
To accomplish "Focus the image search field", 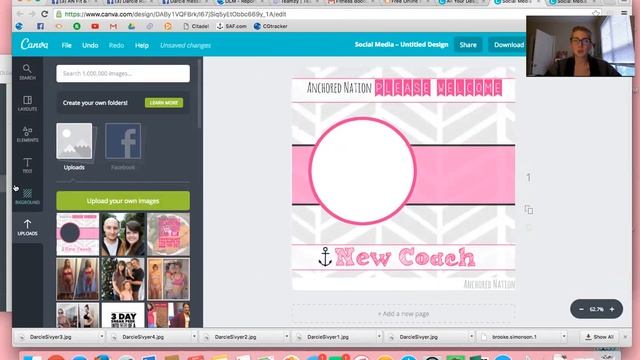I will (x=123, y=73).
